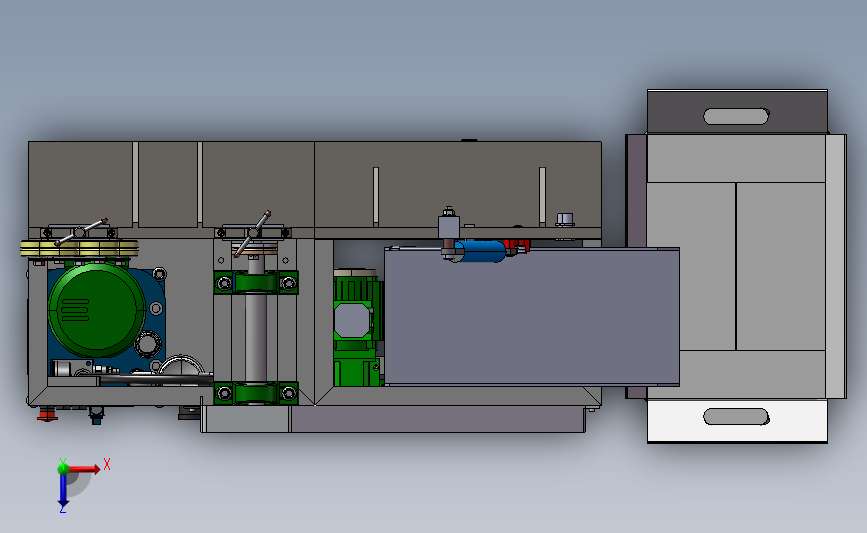Image resolution: width=867 pixels, height=533 pixels.
Task: Select the blue fitting under the left frame
Action: 96,415
